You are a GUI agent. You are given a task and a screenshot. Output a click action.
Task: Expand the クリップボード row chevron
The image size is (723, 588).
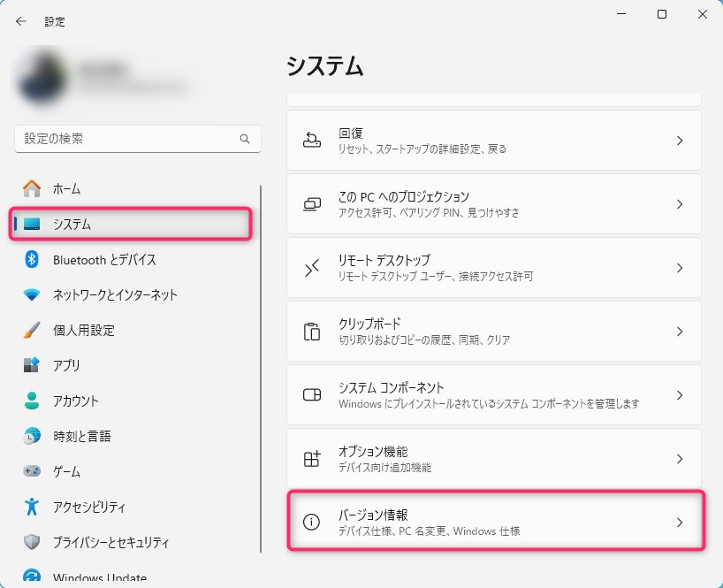680,332
